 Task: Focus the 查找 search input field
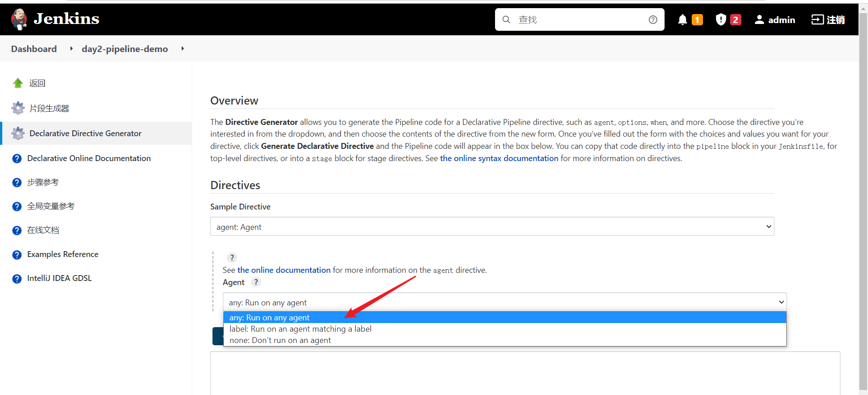pyautogui.click(x=580, y=19)
